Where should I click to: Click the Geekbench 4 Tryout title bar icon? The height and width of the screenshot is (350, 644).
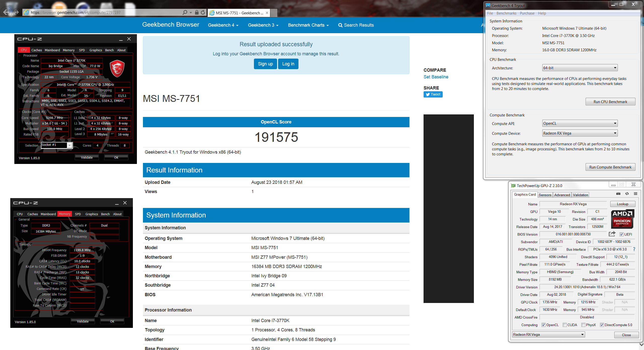[488, 6]
